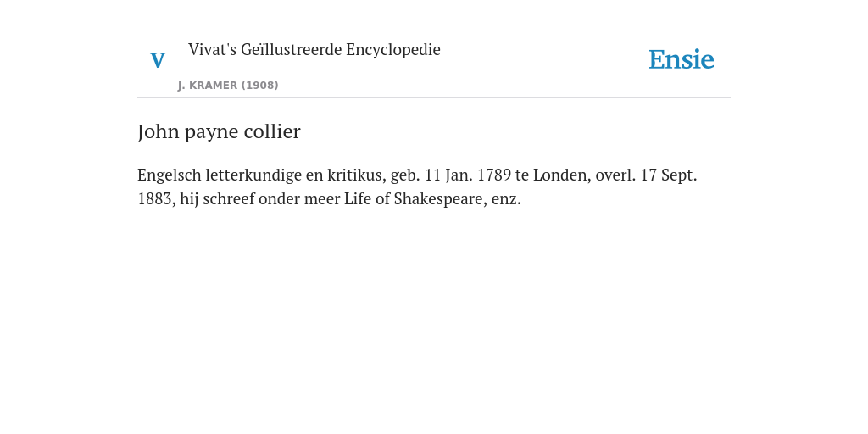This screenshot has width=868, height=434.
Task: Click the abbreviation overl. in the text
Action: pos(615,175)
